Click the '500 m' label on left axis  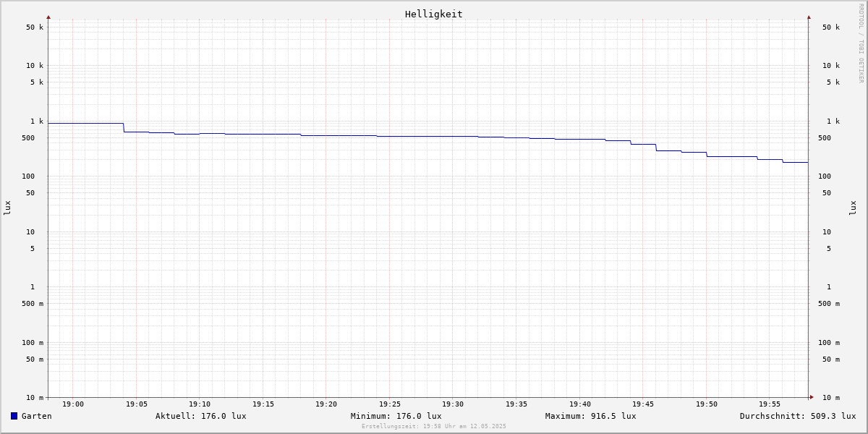pos(33,304)
